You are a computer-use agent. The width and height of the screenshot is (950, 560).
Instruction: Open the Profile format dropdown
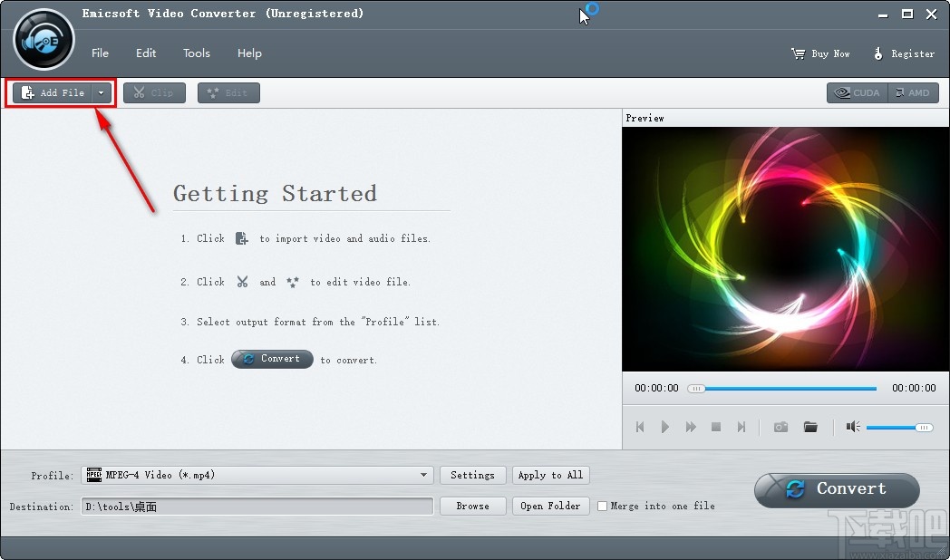pyautogui.click(x=257, y=475)
